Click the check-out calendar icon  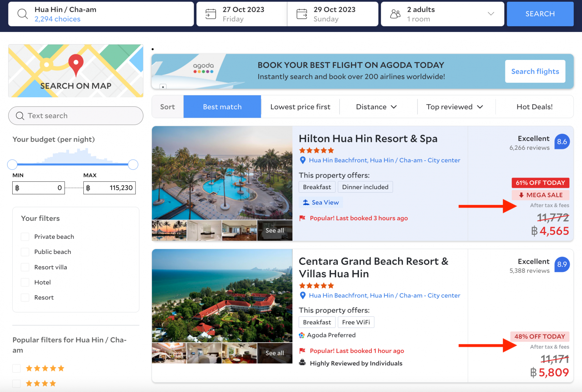click(302, 14)
